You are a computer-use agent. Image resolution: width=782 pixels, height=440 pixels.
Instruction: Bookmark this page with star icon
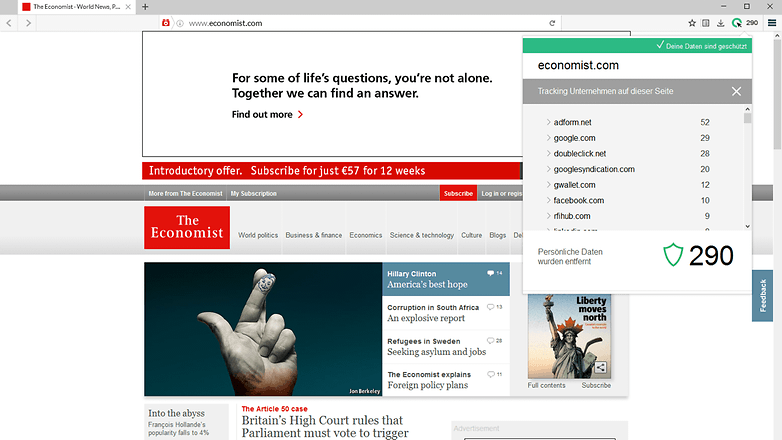click(x=692, y=23)
